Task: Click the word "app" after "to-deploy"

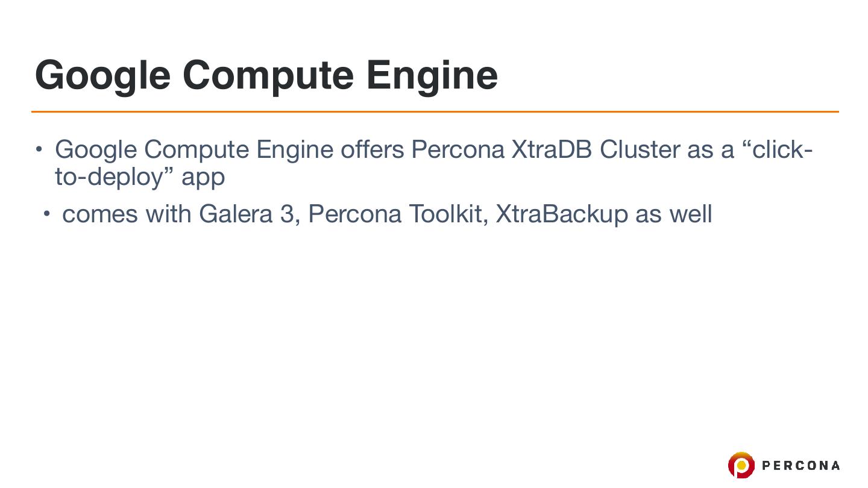Action: pyautogui.click(x=203, y=178)
